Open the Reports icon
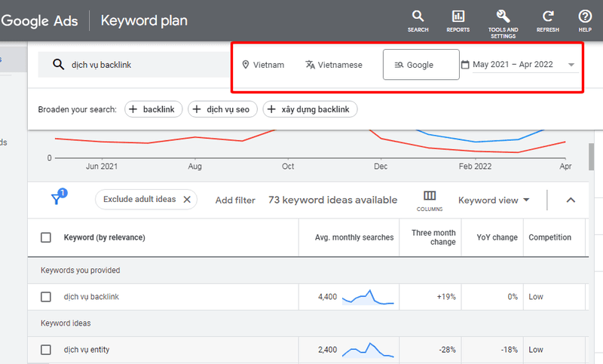Viewport: 603px width, 364px height. click(x=458, y=21)
